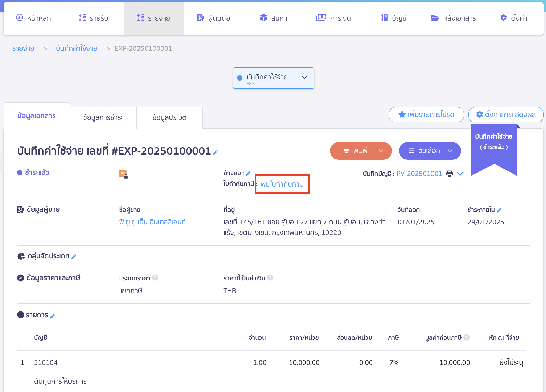546x392 pixels.
Task: Click the orange locked attachment icon
Action: [123, 174]
